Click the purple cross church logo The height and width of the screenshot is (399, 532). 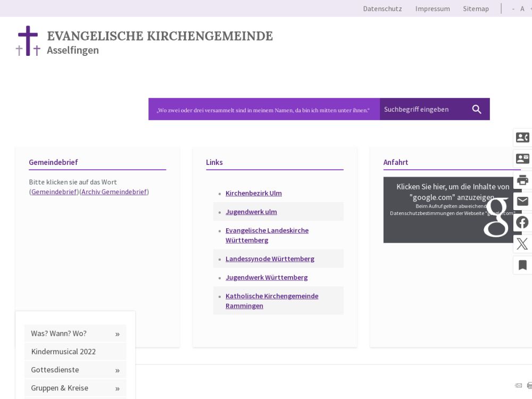pos(28,41)
